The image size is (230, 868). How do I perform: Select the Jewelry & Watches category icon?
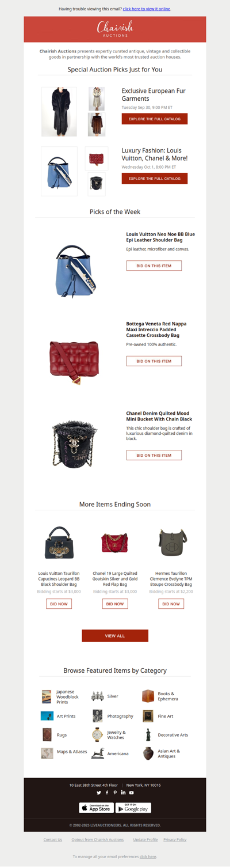coord(97,735)
